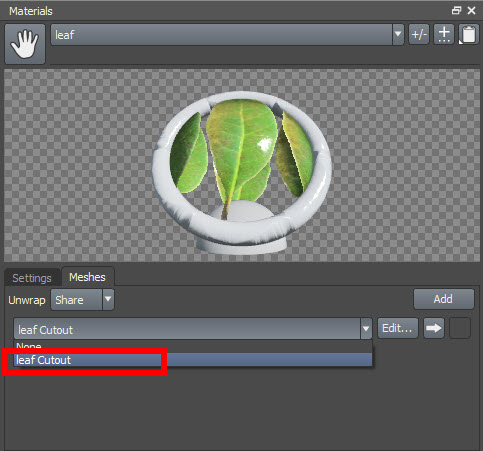
Task: Switch to the Meshes tab
Action: point(87,277)
